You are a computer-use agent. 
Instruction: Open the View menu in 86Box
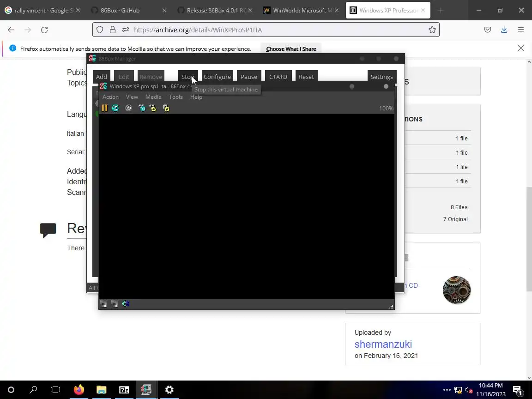132,97
